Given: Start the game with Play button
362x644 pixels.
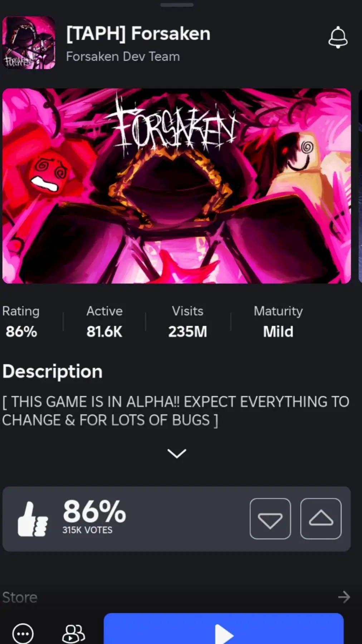Looking at the screenshot, I should (224, 629).
